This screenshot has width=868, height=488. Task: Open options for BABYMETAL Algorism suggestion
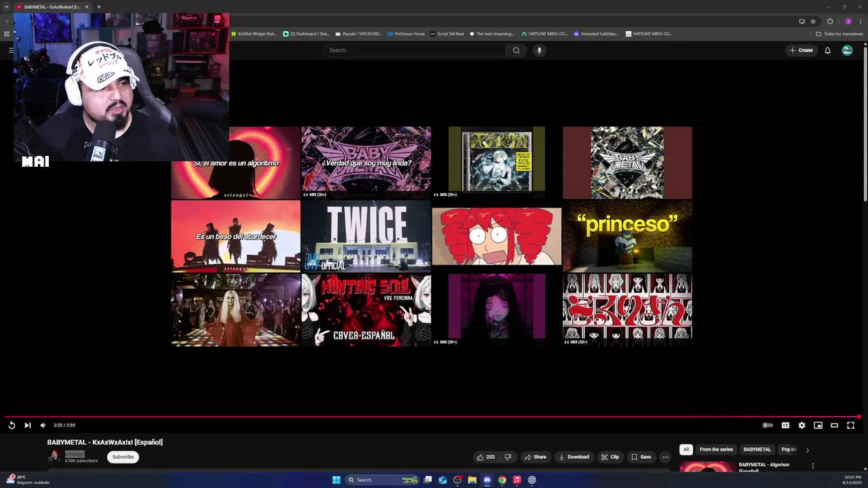812,466
